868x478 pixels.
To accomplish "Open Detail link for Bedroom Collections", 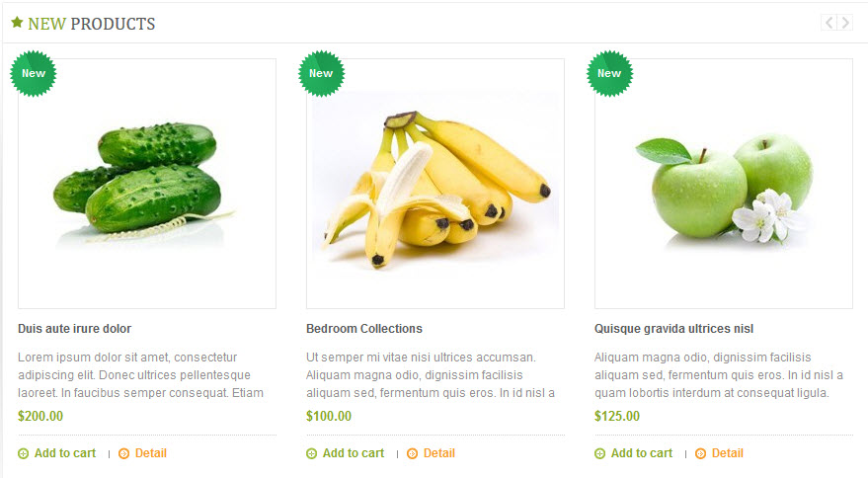I will point(439,453).
